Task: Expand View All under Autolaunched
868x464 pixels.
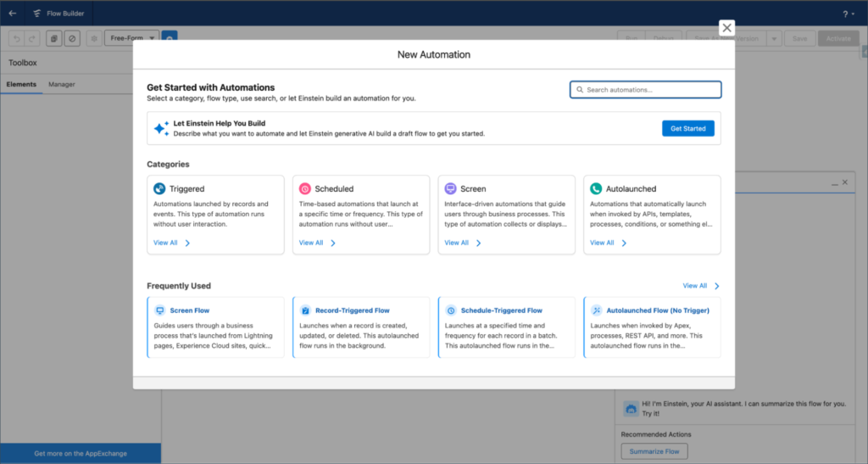Action: [609, 243]
